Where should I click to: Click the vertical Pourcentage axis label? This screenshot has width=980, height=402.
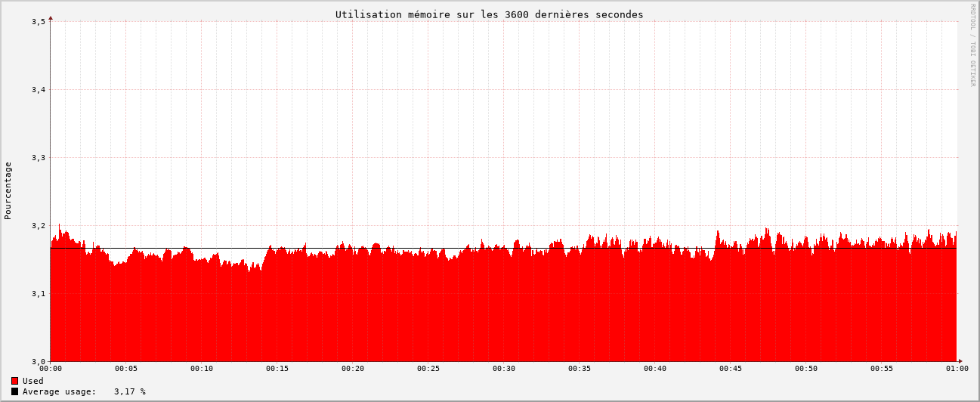[8, 190]
